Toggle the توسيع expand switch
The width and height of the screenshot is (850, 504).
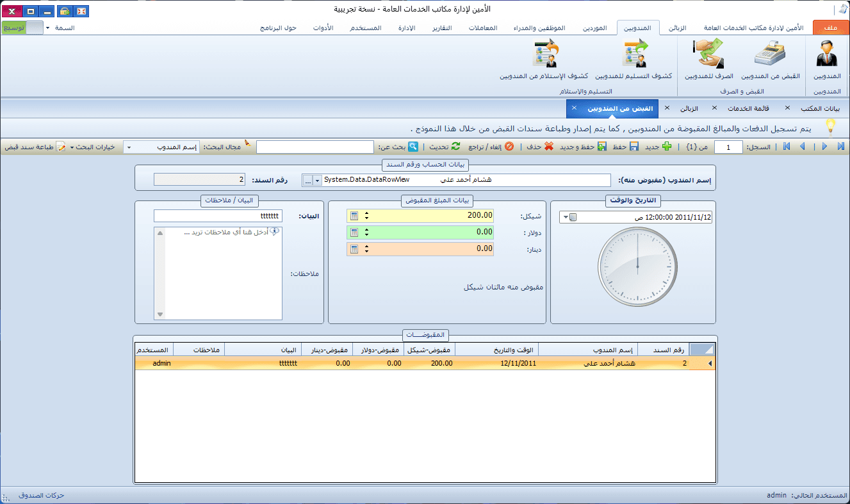click(22, 28)
